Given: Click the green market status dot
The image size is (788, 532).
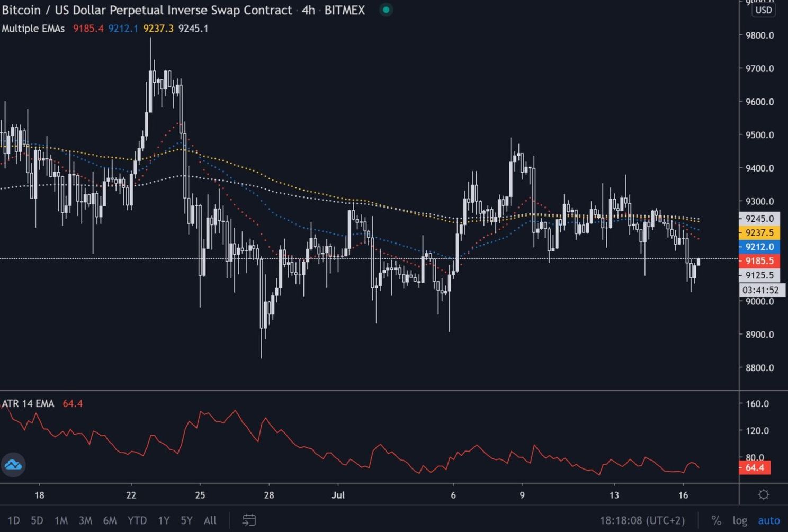Looking at the screenshot, I should [x=386, y=10].
